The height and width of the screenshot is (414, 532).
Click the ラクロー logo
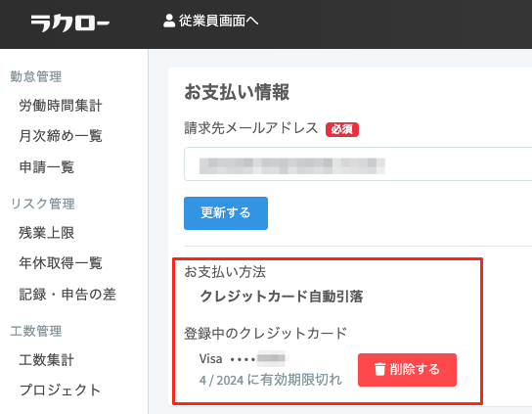coord(69,23)
